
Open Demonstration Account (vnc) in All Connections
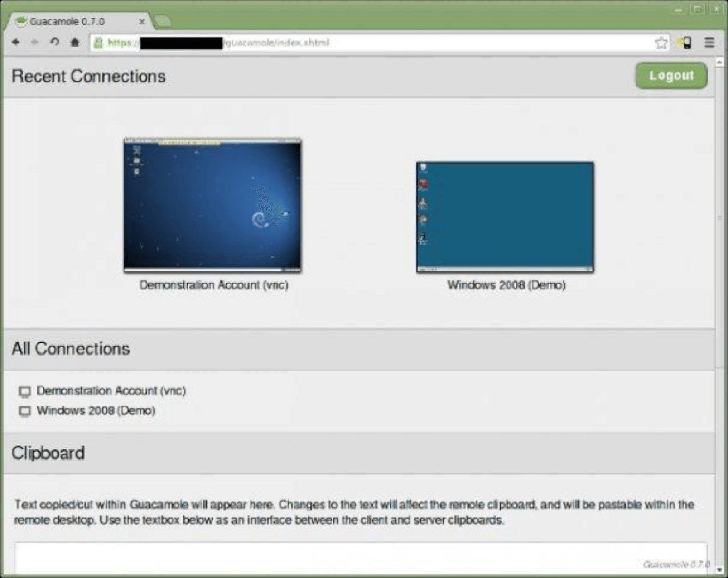pyautogui.click(x=111, y=391)
